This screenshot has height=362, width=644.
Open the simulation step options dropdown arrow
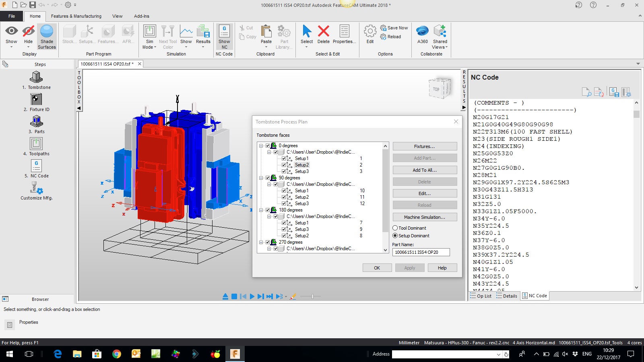pos(286,297)
